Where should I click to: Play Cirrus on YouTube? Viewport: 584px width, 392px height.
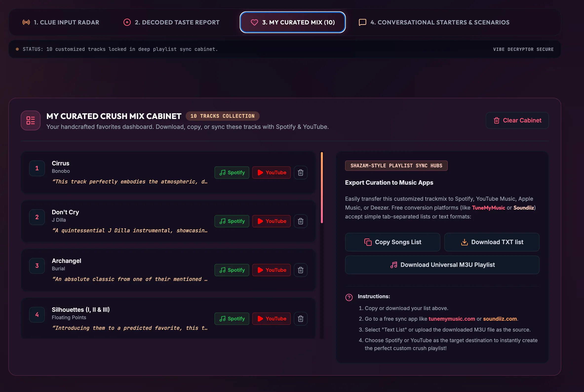pyautogui.click(x=271, y=173)
